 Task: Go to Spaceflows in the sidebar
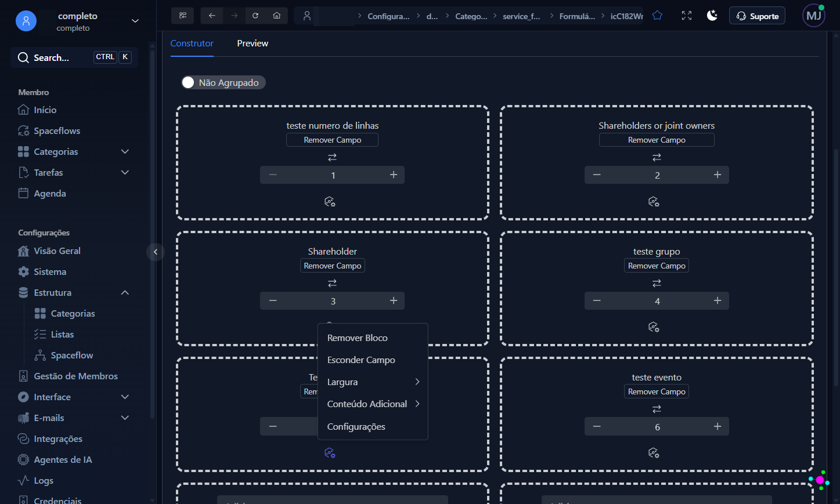coord(57,130)
